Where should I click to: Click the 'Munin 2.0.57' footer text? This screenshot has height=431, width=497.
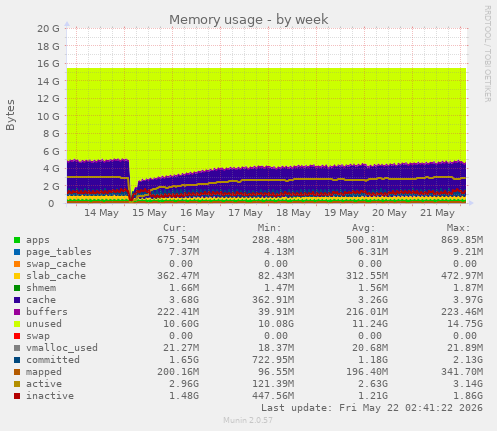click(248, 420)
